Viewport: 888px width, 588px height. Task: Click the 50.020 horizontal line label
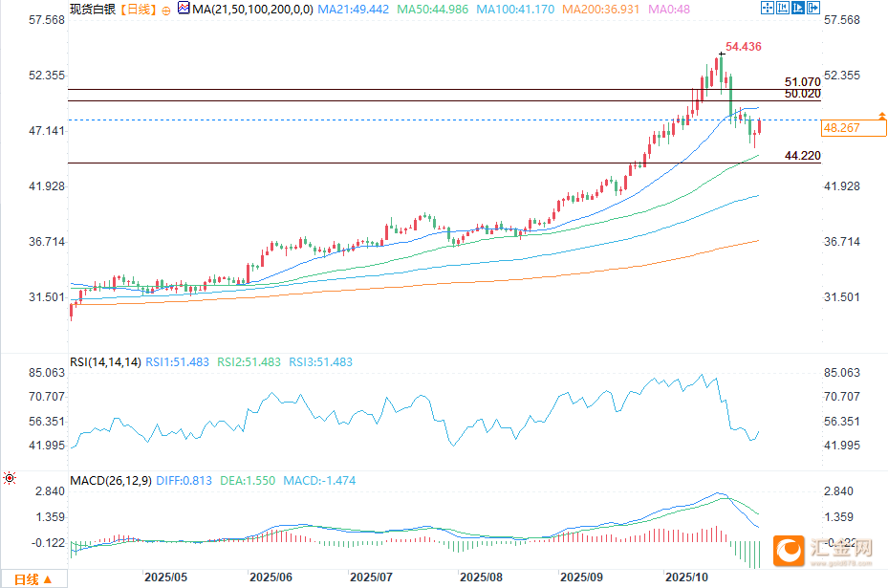tap(803, 94)
